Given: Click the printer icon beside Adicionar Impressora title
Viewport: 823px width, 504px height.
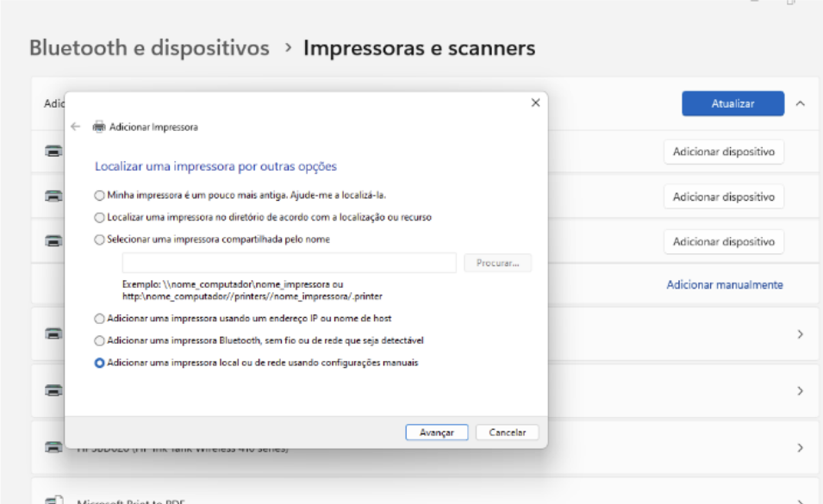Looking at the screenshot, I should [x=98, y=127].
